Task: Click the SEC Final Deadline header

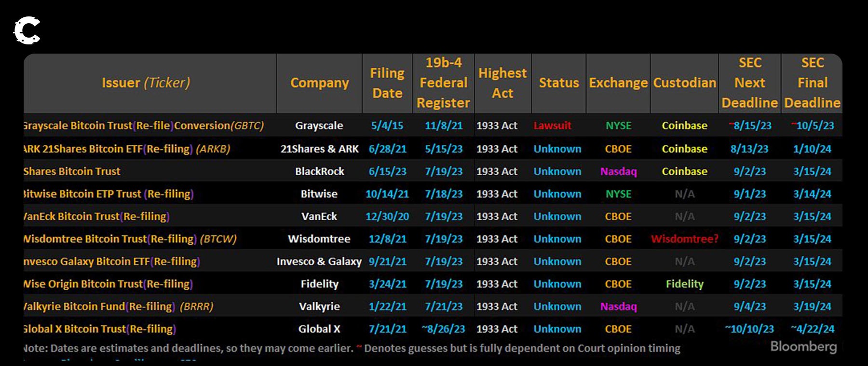Action: click(812, 83)
